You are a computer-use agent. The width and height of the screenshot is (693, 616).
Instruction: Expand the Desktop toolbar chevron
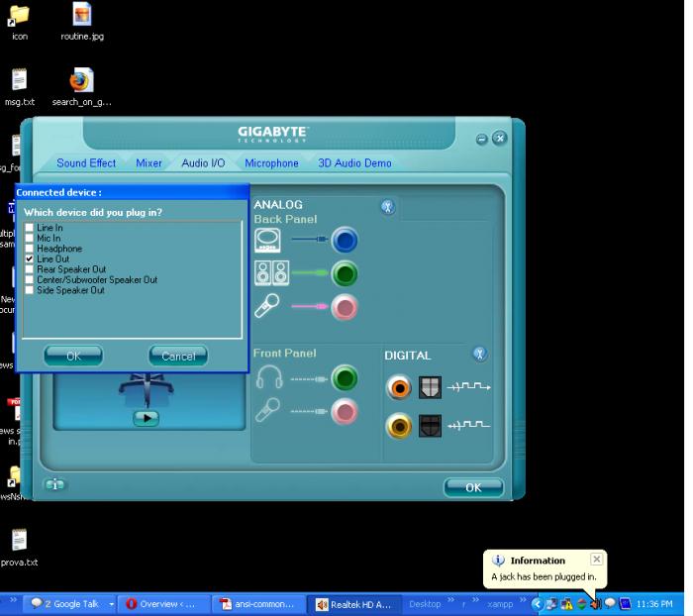450,600
